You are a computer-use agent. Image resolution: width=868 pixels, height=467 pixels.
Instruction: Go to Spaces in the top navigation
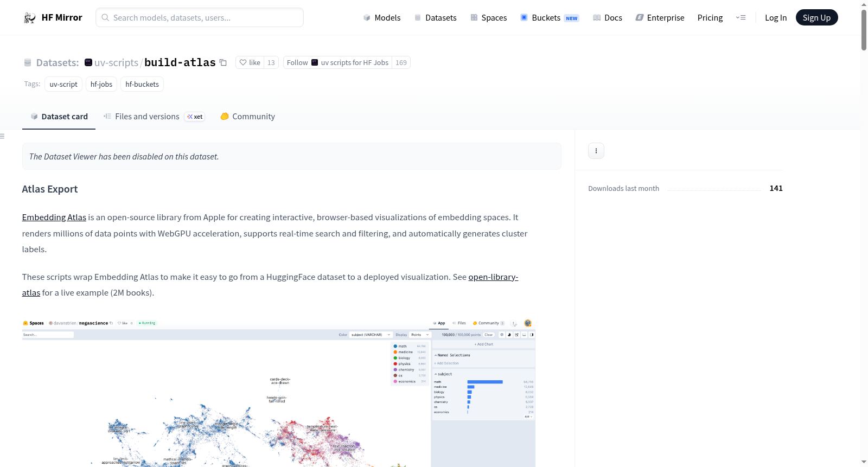tap(488, 18)
